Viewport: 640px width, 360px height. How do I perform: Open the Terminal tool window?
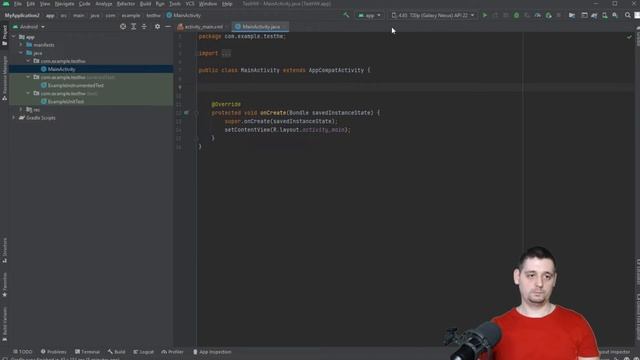coord(87,352)
